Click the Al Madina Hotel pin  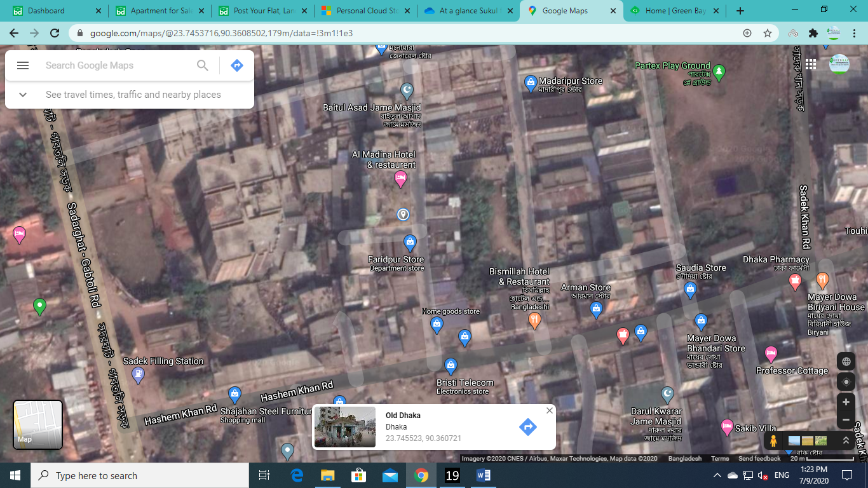400,180
